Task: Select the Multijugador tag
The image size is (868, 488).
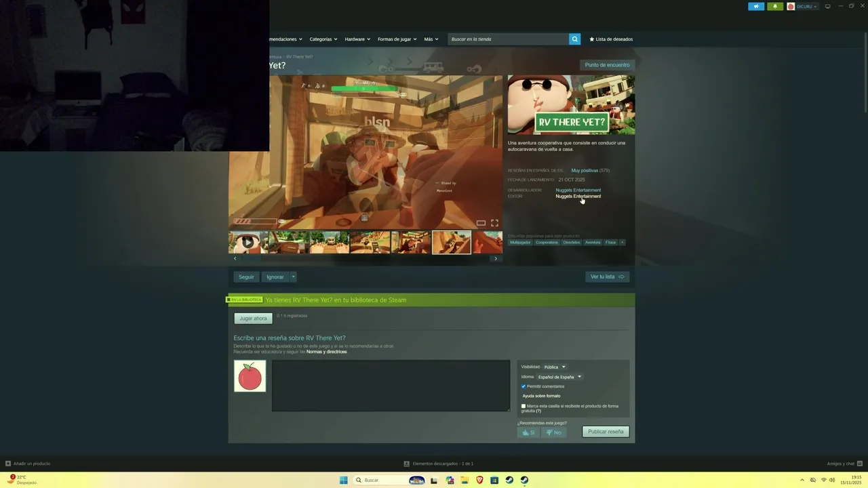Action: click(520, 242)
